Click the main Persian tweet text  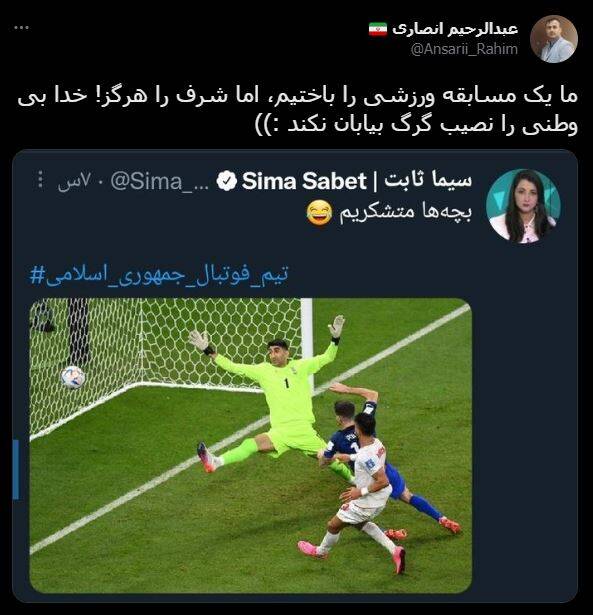[297, 111]
